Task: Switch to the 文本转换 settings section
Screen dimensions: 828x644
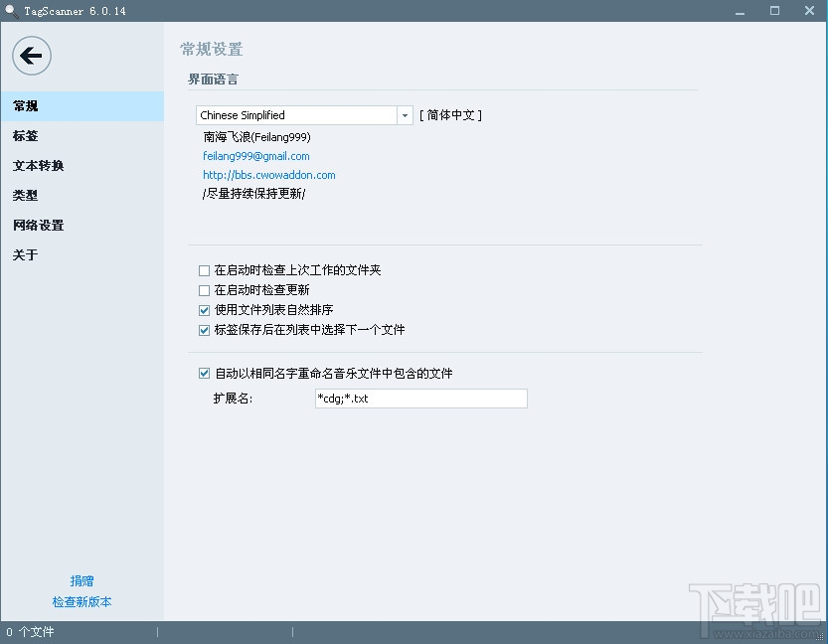Action: pyautogui.click(x=38, y=166)
